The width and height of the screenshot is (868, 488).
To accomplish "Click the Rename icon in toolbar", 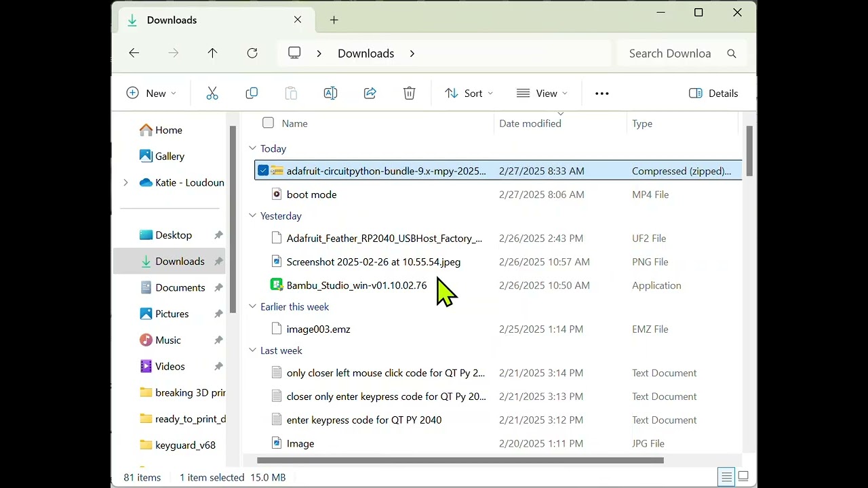I will tap(330, 94).
